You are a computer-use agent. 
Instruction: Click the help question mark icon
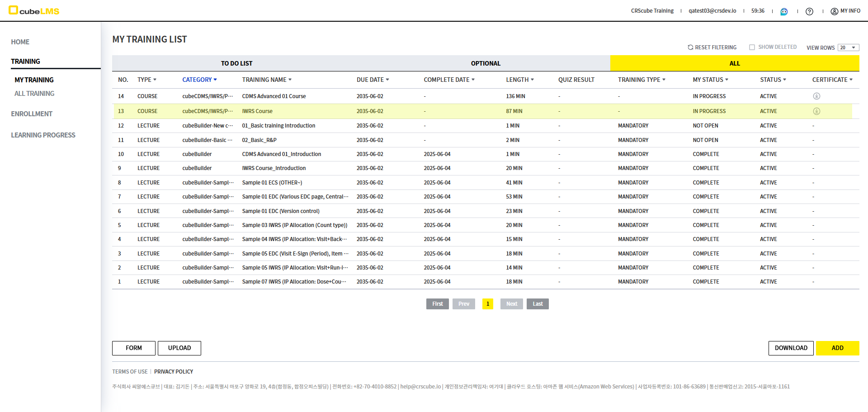coord(809,11)
